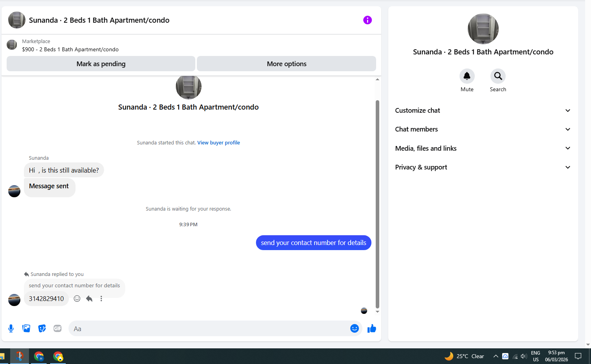This screenshot has height=364, width=591.
Task: Click the chat scrollbar thumb
Action: 377,204
